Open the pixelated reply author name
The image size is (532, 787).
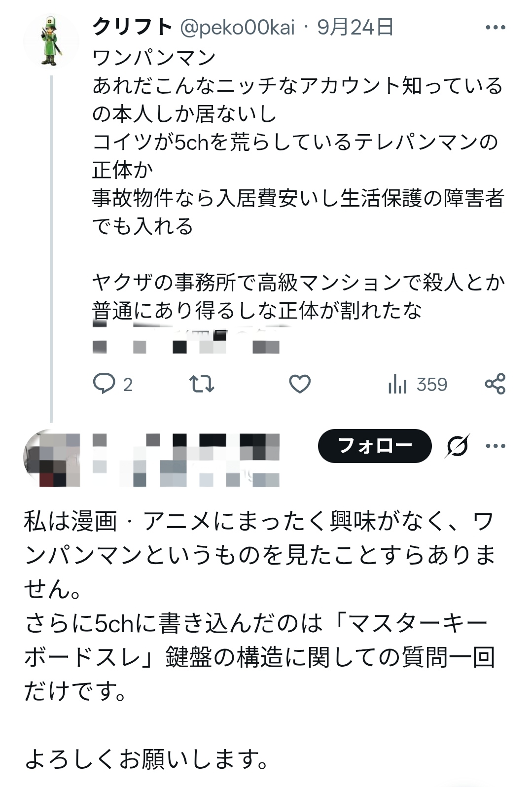[x=186, y=459]
